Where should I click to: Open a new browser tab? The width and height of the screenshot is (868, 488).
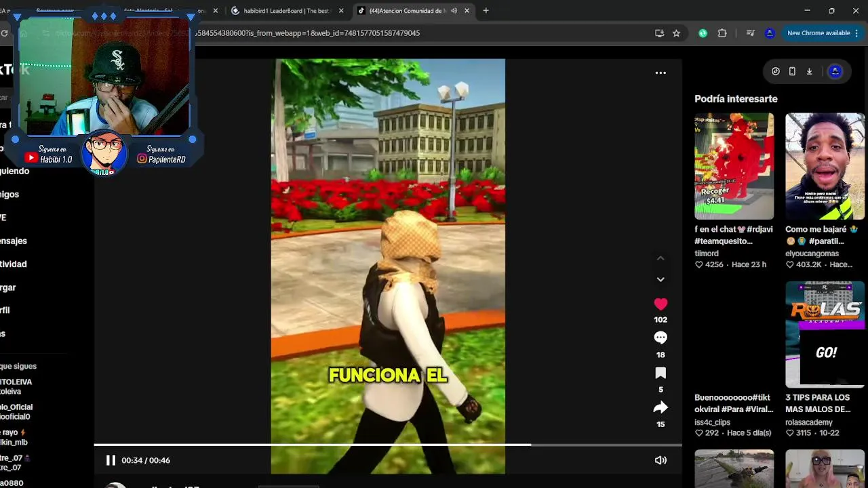(x=486, y=10)
